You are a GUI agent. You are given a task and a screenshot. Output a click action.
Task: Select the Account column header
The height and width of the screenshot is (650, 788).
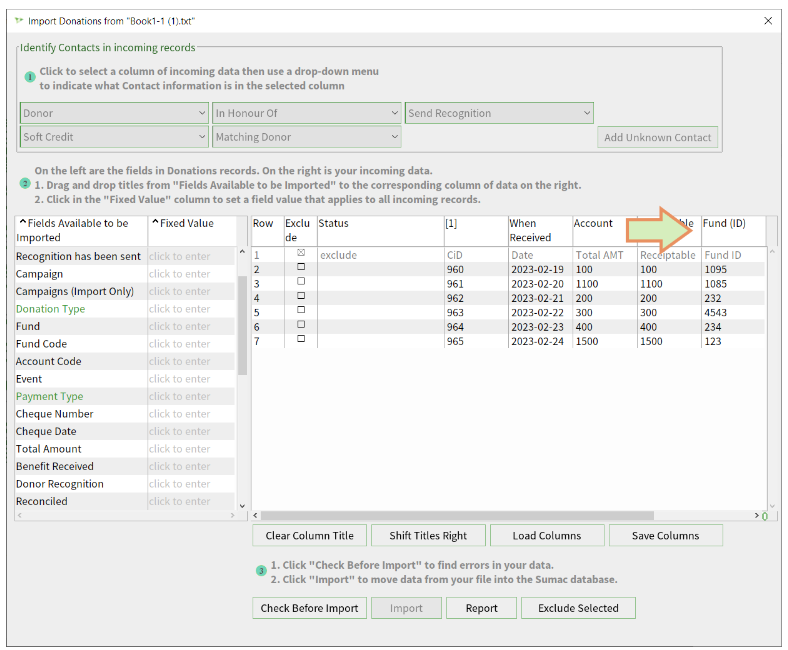pos(605,230)
